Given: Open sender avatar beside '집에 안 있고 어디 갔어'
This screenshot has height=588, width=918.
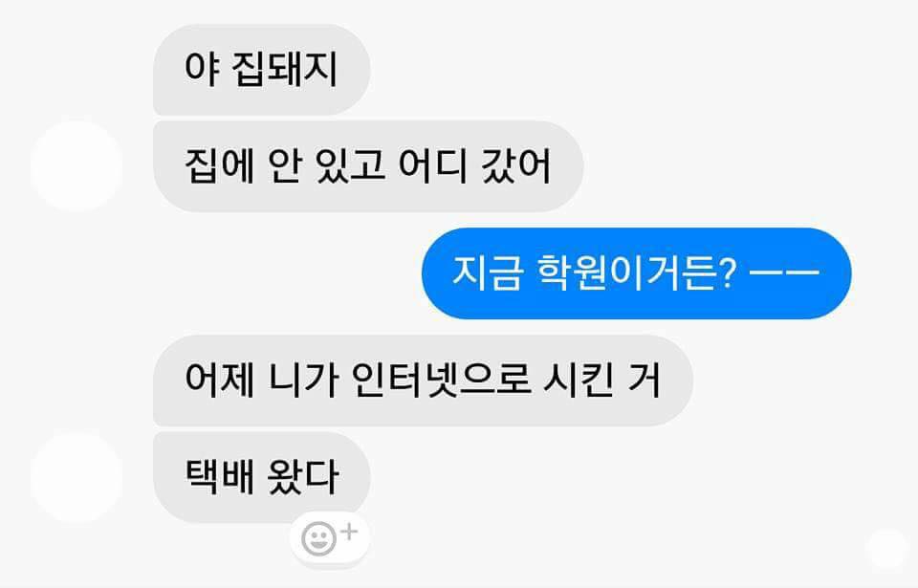Looking at the screenshot, I should 76,166.
